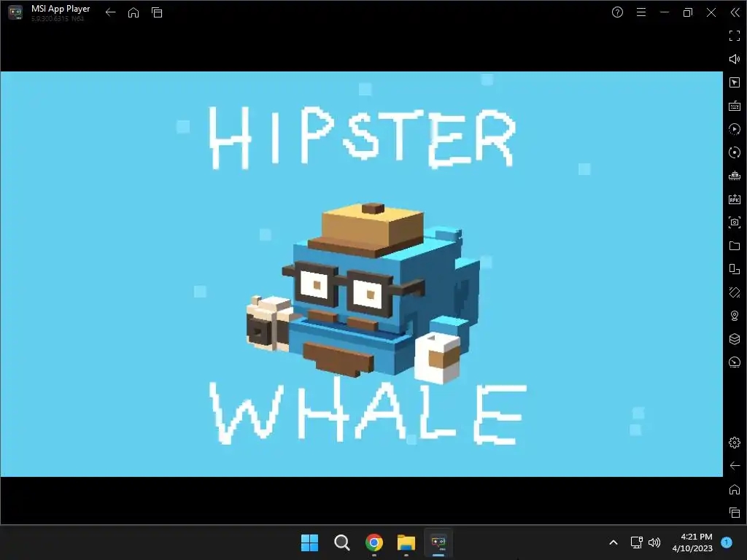Select the MSI App Player taskbar icon

[x=438, y=542]
